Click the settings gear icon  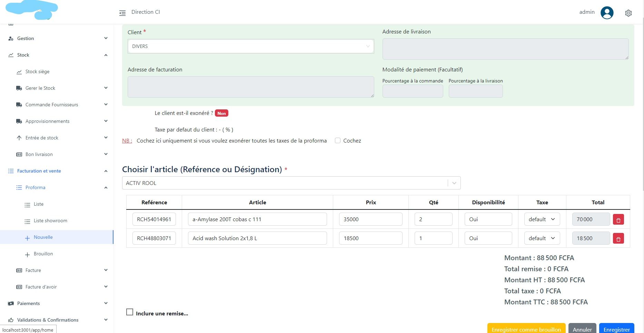[628, 13]
